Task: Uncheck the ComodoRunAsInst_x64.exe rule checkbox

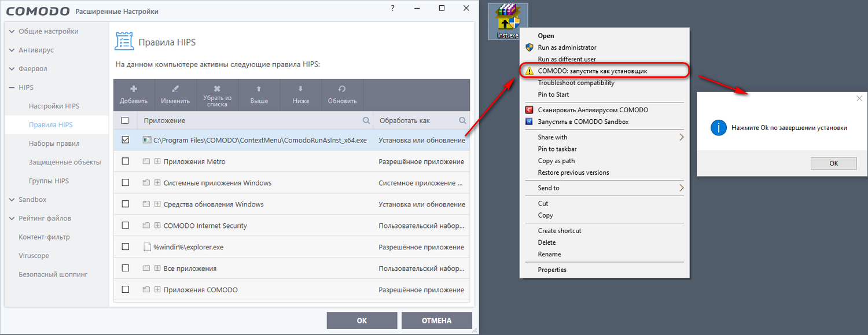Action: click(125, 140)
